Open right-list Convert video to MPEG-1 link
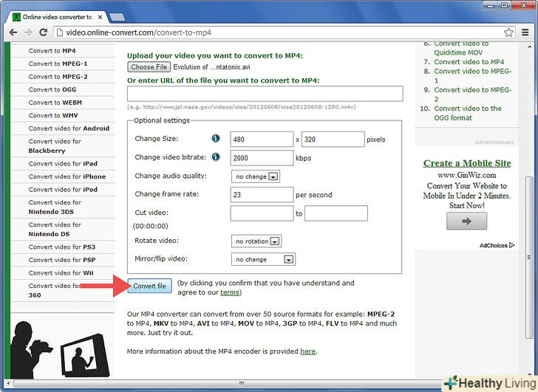Screen dimensions: 538x392 [473, 76]
